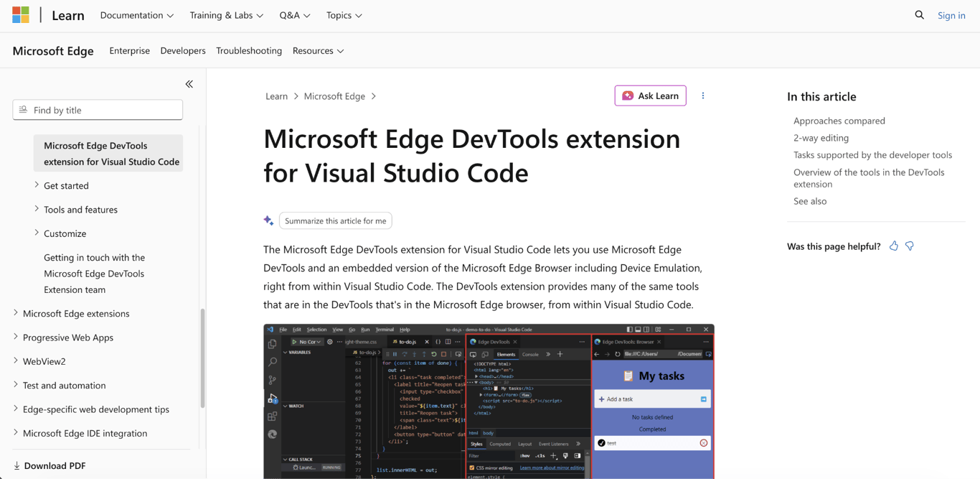This screenshot has height=479, width=980.
Task: Open the Documentation dropdown menu
Action: pos(136,15)
